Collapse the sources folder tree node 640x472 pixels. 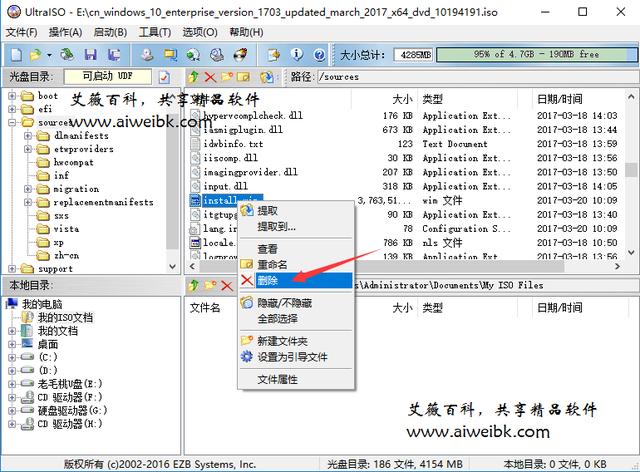click(x=12, y=122)
